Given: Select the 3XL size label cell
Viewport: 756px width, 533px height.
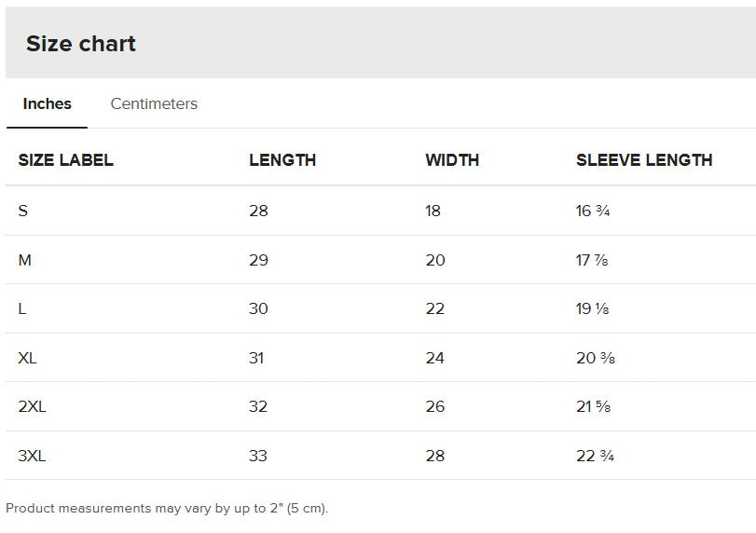Looking at the screenshot, I should [32, 456].
